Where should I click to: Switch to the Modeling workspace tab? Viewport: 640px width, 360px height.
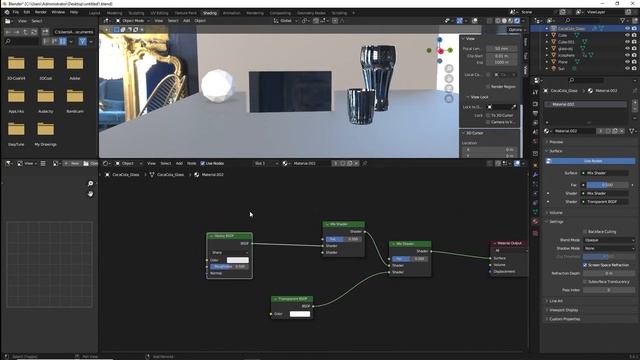pos(114,13)
